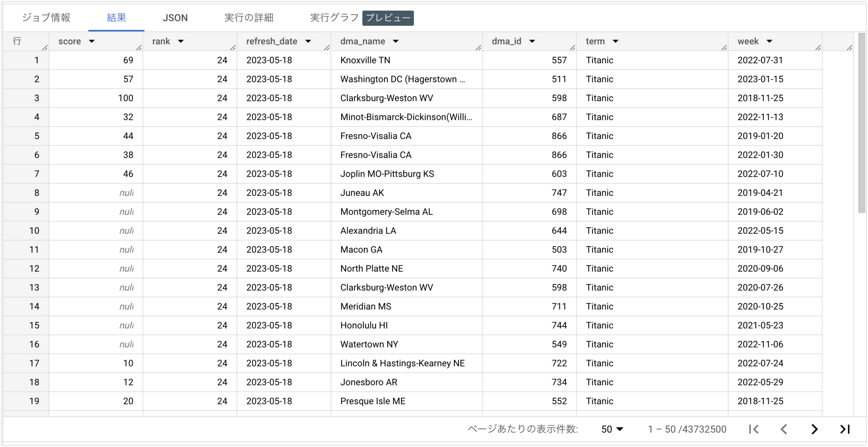This screenshot has width=868, height=447.
Task: Select cell Alexandria LA
Action: tap(406, 231)
